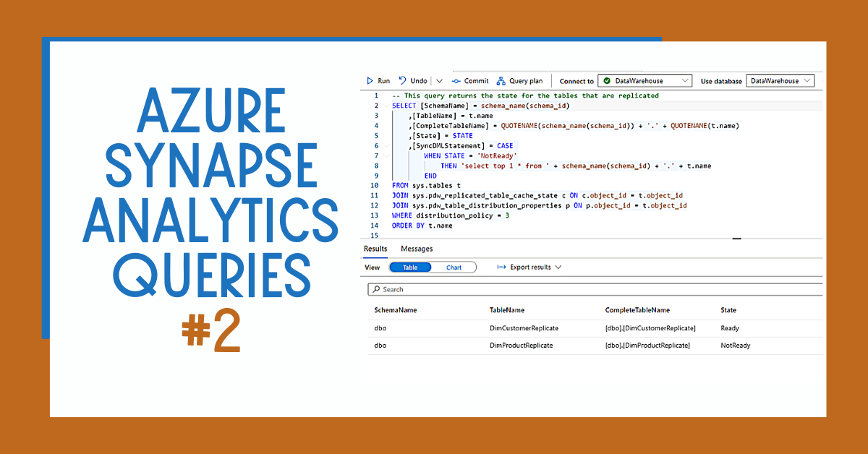Run the SQL query

coord(378,81)
